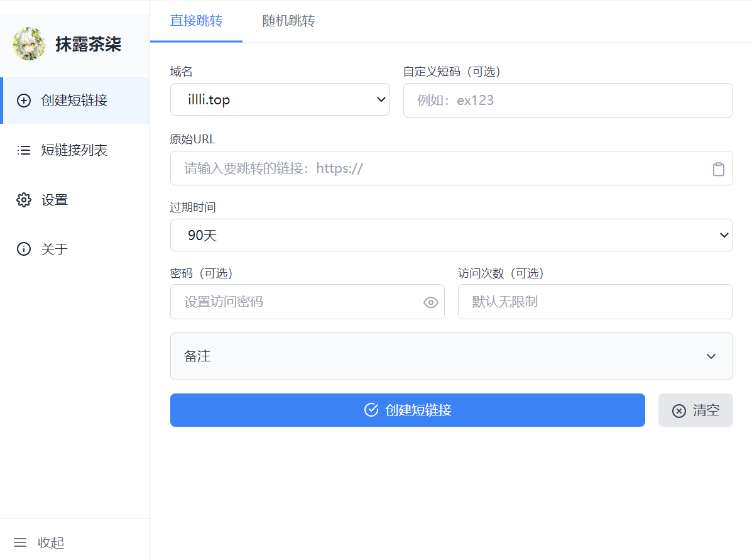Click the 原始URL text input field
Screen dimensions: 752x560
(451, 168)
